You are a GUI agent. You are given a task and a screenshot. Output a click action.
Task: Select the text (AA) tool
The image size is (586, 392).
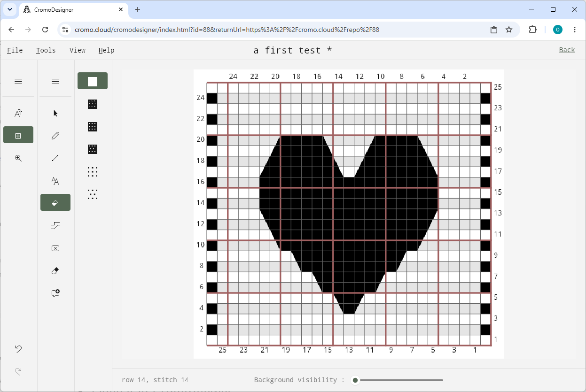coord(55,181)
